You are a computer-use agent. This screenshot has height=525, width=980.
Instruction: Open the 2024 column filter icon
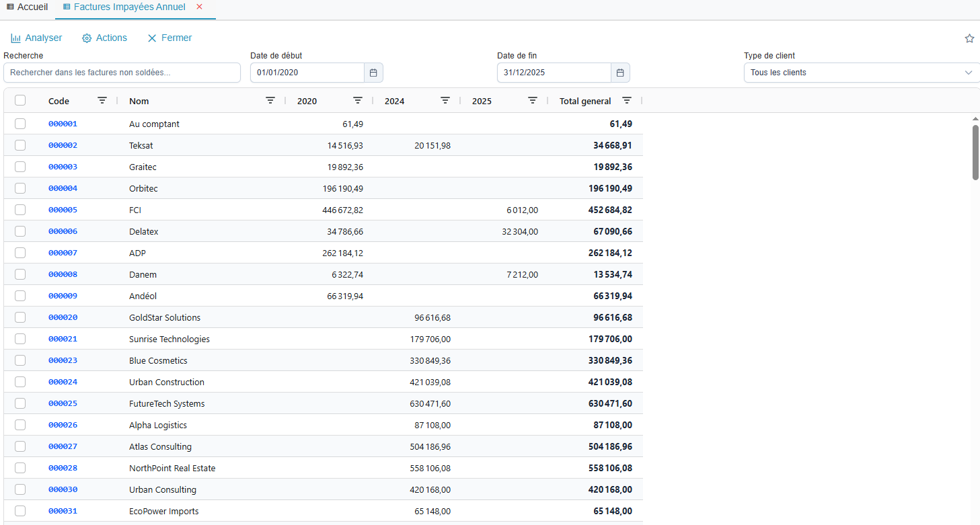point(445,101)
